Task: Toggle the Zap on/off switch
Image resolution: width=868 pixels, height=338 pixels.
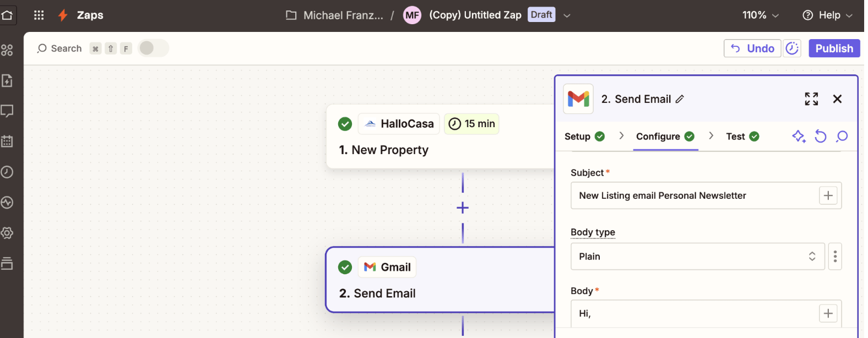Action: click(153, 48)
